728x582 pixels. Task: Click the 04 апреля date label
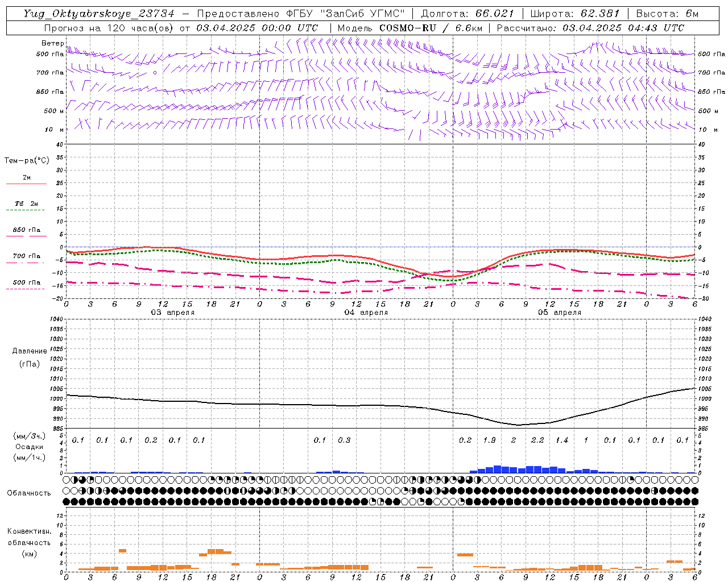(366, 313)
